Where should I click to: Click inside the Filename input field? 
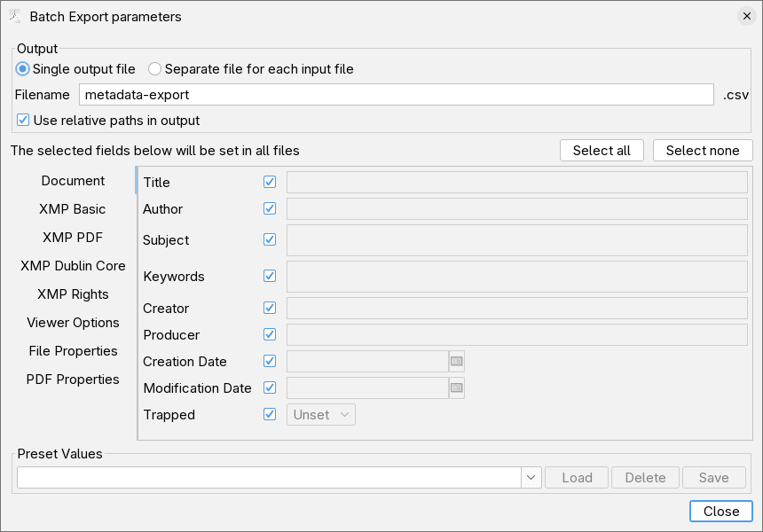[395, 94]
